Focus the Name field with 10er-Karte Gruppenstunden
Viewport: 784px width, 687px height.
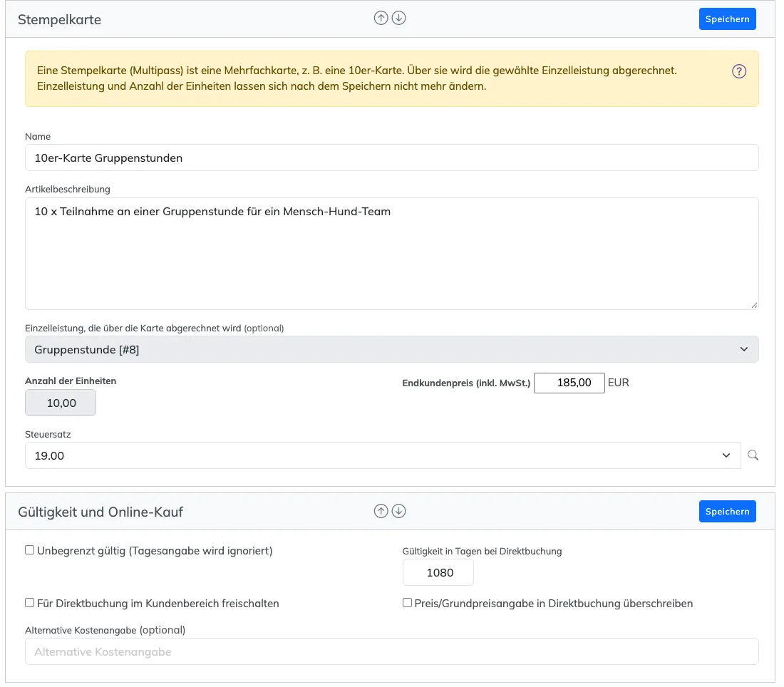pos(391,158)
